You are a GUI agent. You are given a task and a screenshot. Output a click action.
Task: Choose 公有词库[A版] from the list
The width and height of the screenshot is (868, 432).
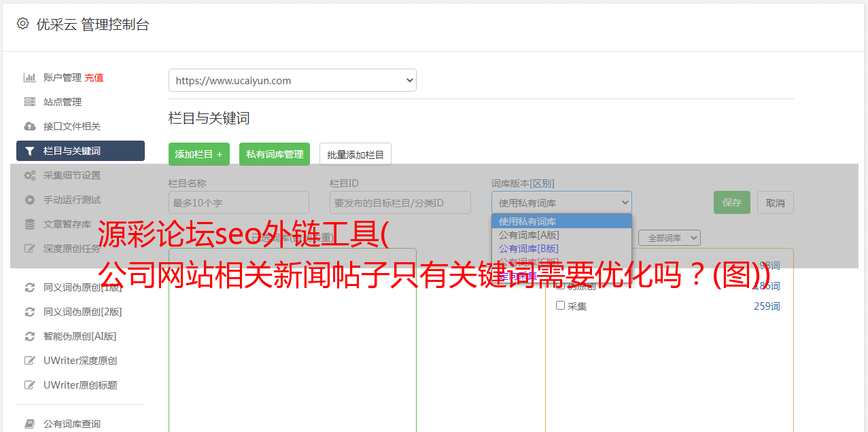(x=561, y=235)
